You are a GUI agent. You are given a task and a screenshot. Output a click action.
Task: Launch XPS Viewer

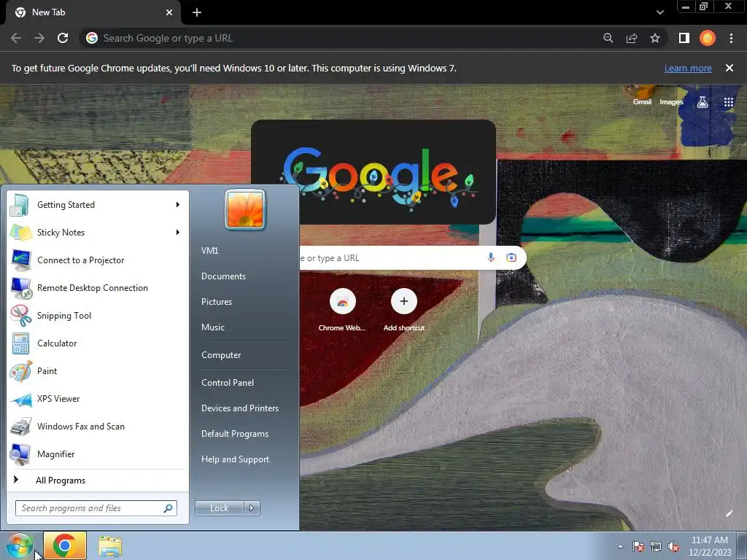tap(98, 399)
